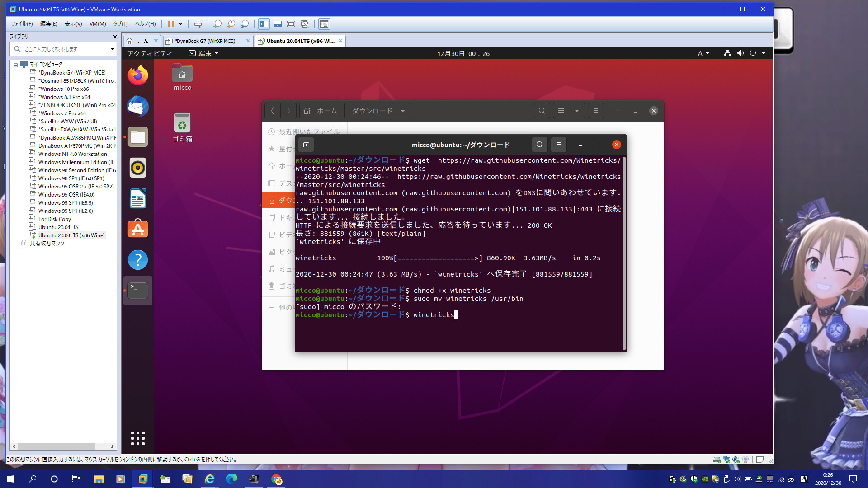Select For Disk Copy VM entry
This screenshot has height=488, width=868.
pyautogui.click(x=54, y=219)
